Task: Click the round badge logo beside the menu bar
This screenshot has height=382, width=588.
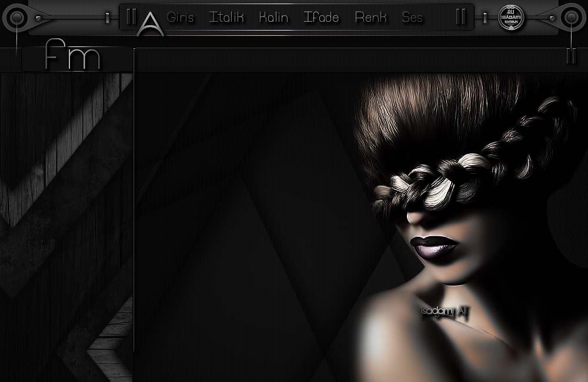Action: (x=511, y=17)
